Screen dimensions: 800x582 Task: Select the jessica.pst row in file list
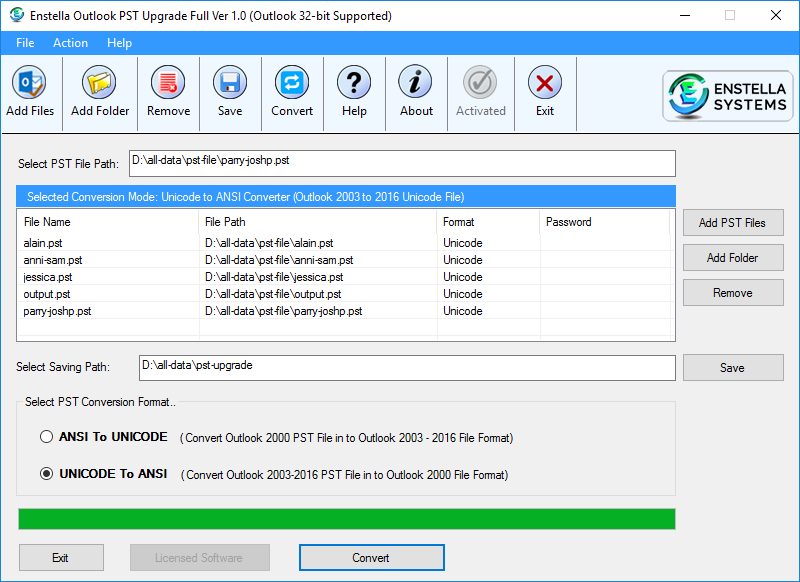48,277
